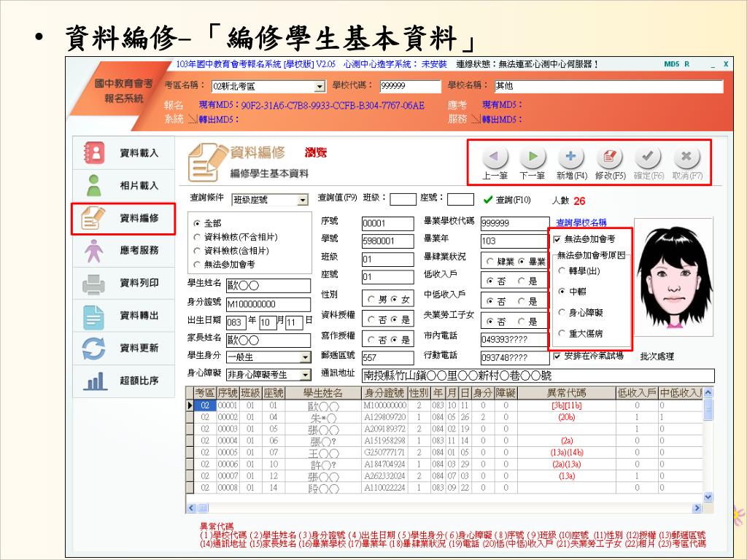This screenshot has width=747, height=560.
Task: Go to next record 下一筆
Action: (x=532, y=163)
